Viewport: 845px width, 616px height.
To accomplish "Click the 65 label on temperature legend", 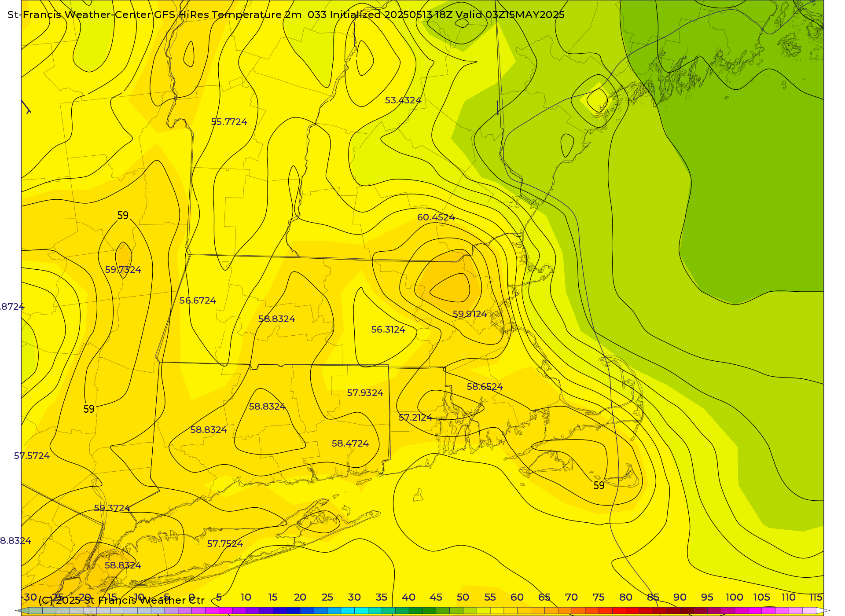I will coord(544,597).
